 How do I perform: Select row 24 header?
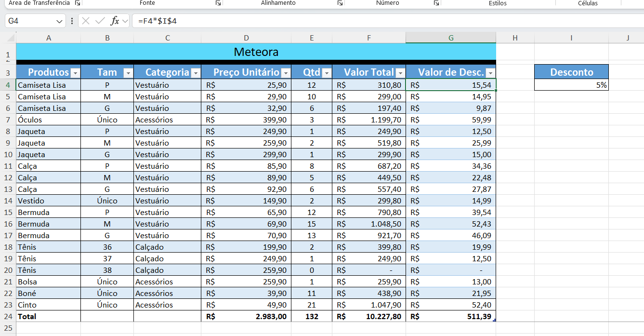pos(8,316)
